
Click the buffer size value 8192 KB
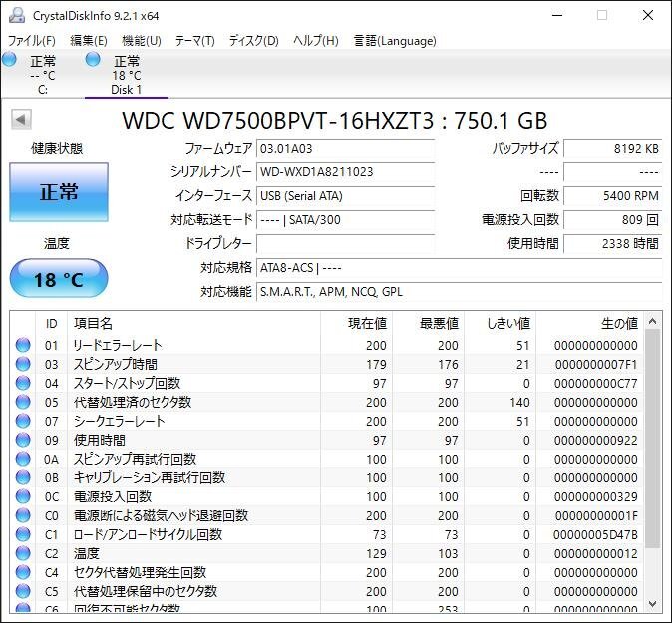pyautogui.click(x=613, y=149)
